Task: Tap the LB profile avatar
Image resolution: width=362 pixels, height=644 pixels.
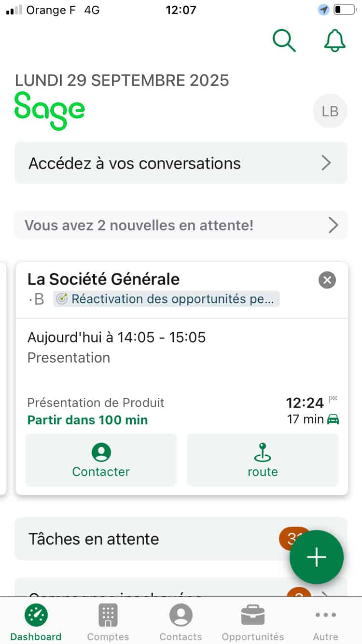Action: pos(330,112)
